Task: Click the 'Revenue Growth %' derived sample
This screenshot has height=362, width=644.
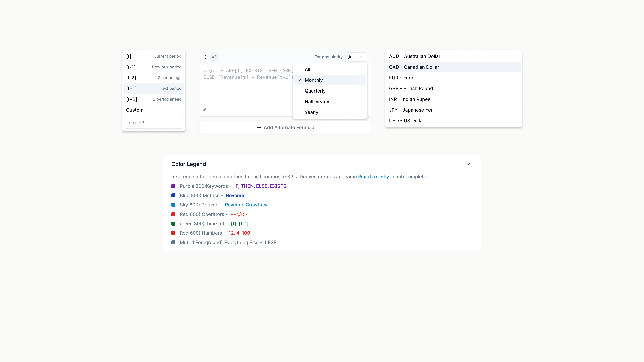Action: (x=246, y=205)
